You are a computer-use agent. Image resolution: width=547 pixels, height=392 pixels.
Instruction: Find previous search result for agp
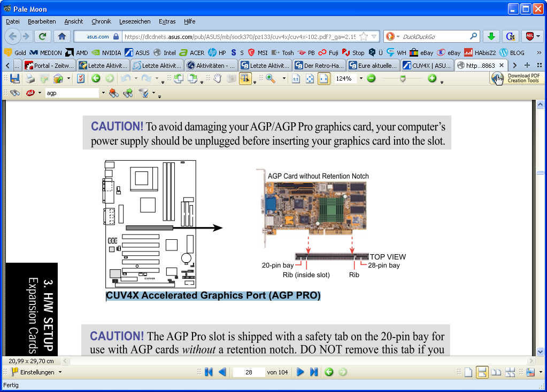click(x=114, y=93)
